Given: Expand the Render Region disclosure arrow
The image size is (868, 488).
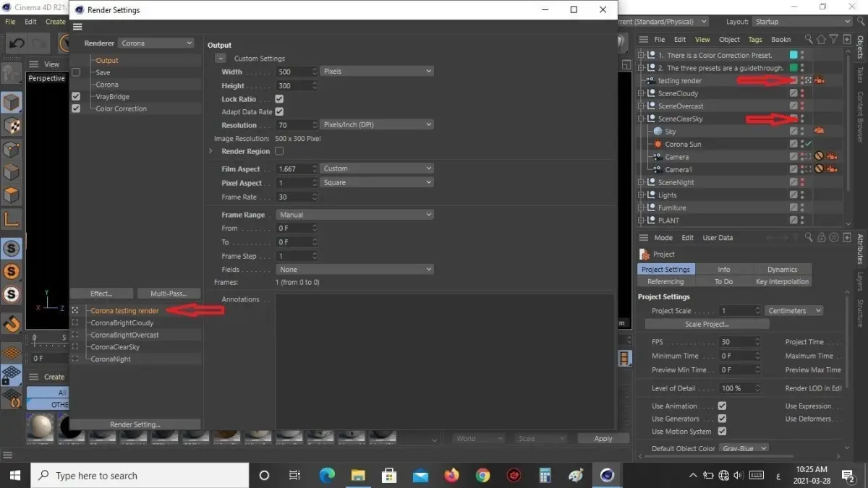Looking at the screenshot, I should (210, 151).
